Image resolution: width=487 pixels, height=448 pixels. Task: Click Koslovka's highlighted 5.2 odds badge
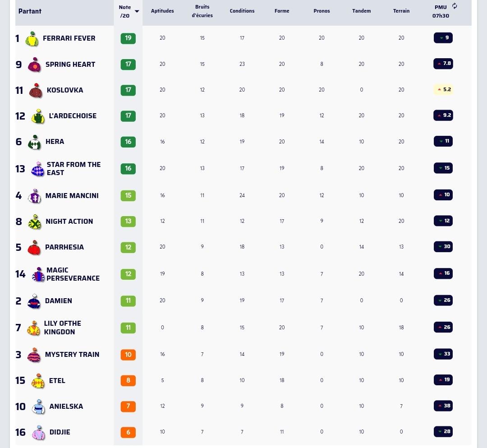click(443, 89)
